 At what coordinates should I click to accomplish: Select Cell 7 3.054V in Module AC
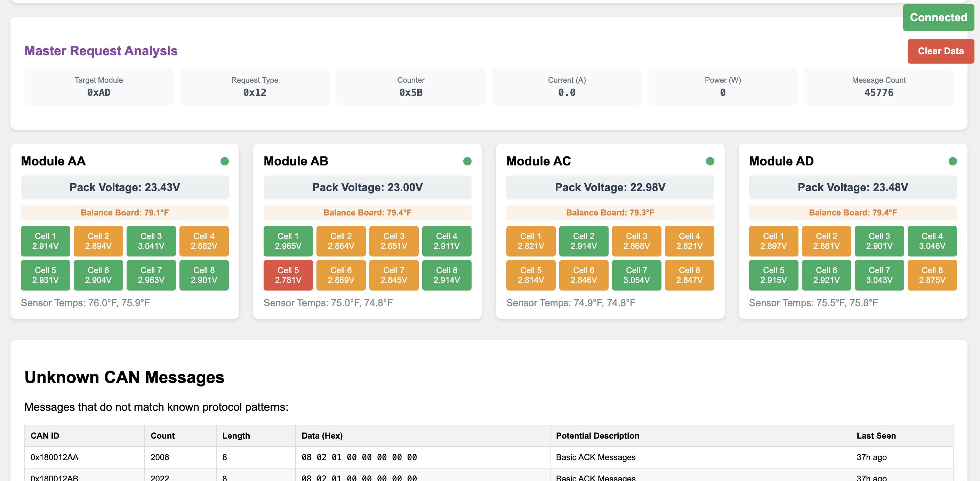[636, 275]
